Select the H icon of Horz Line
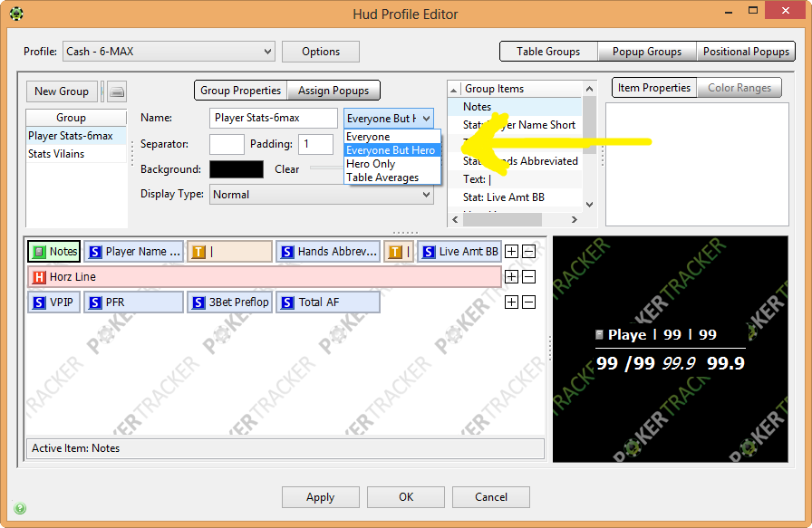812x528 pixels. click(39, 277)
